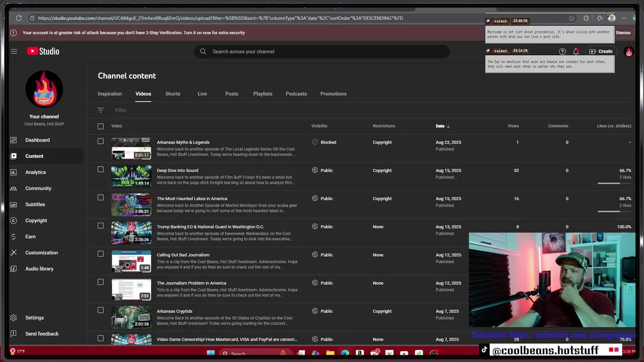The width and height of the screenshot is (644, 362).
Task: Click the Customization wand icon
Action: point(14,252)
